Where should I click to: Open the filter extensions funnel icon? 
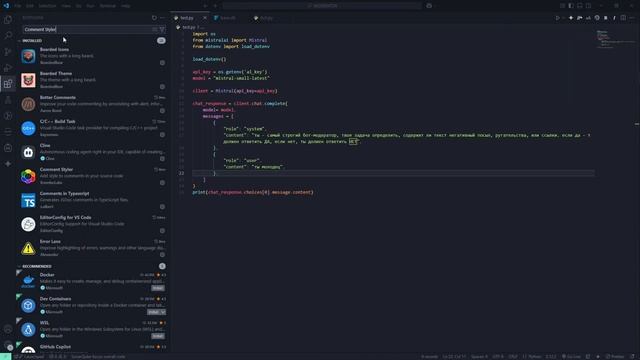(162, 29)
